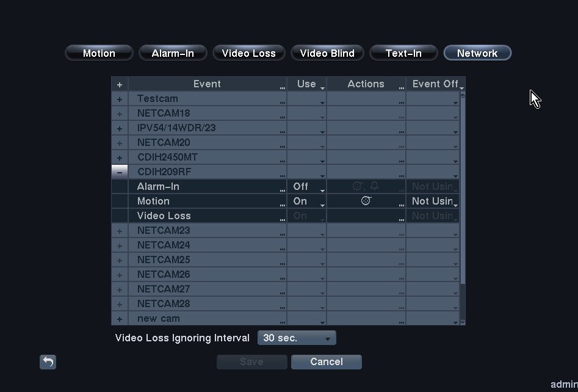Open Use dropdown for Motion row
The width and height of the screenshot is (578, 392).
click(x=307, y=201)
